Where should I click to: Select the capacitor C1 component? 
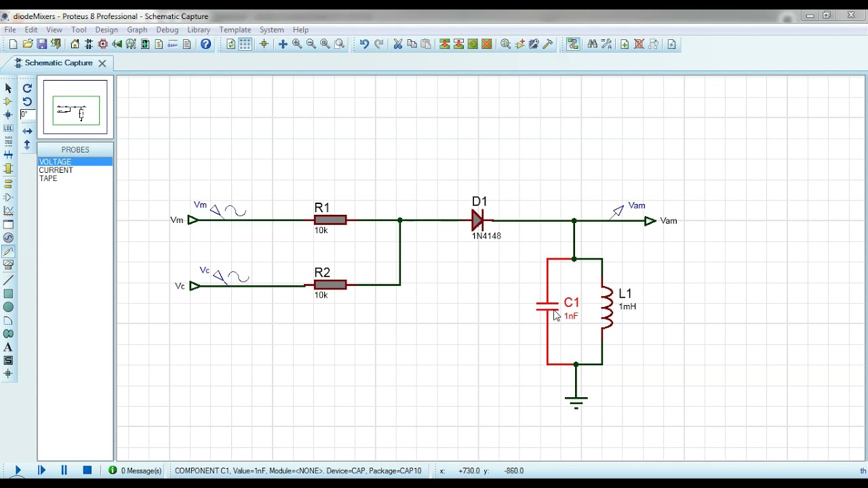pyautogui.click(x=548, y=307)
